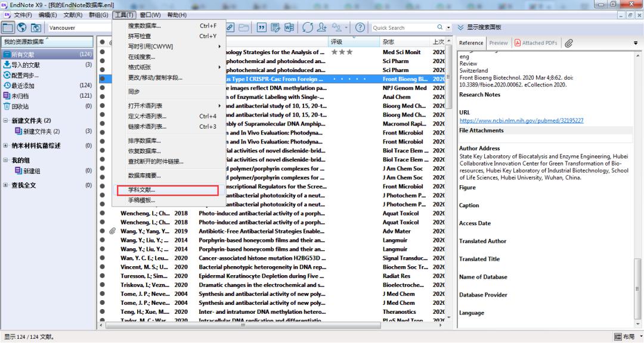
Task: Select the 未归档 group
Action: (48, 96)
